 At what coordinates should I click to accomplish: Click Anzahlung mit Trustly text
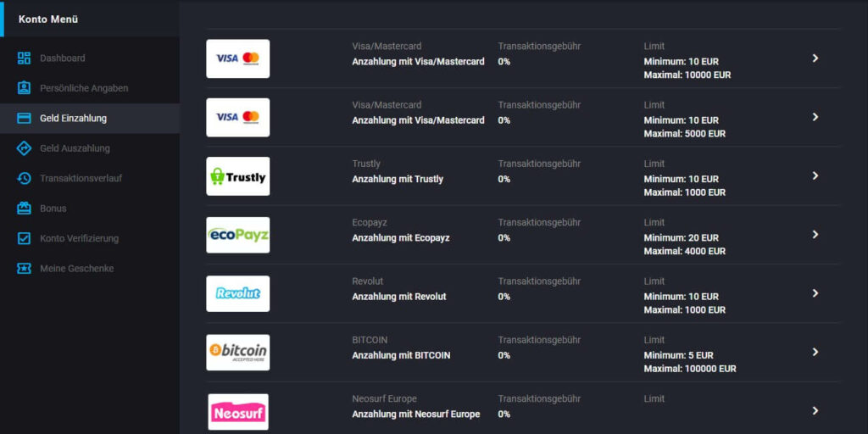398,180
